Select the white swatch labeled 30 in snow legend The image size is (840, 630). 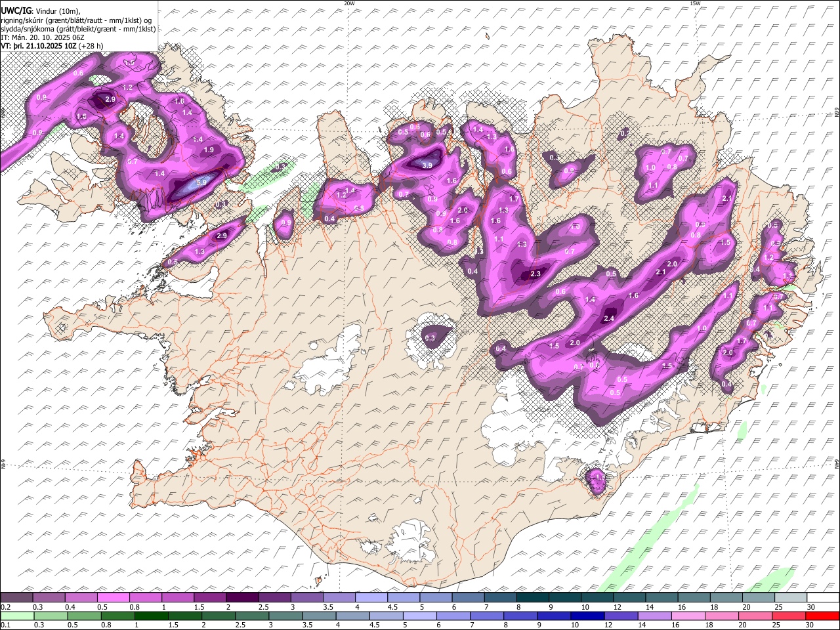(x=824, y=598)
